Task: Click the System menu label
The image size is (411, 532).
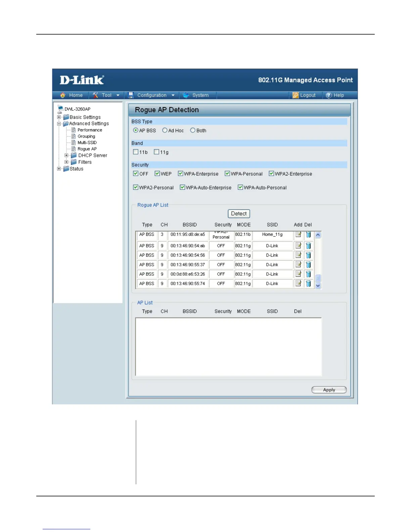Action: click(200, 95)
